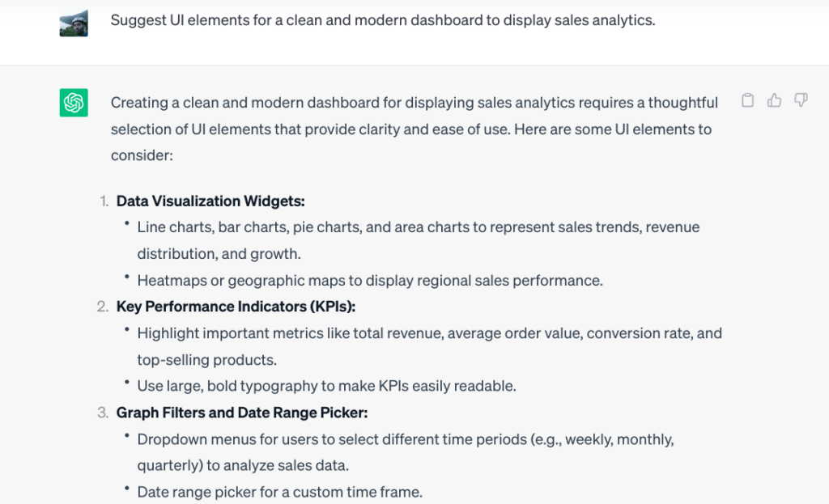Image resolution: width=829 pixels, height=504 pixels.
Task: Click the 'Use large, bold typography' bullet
Action: click(326, 386)
